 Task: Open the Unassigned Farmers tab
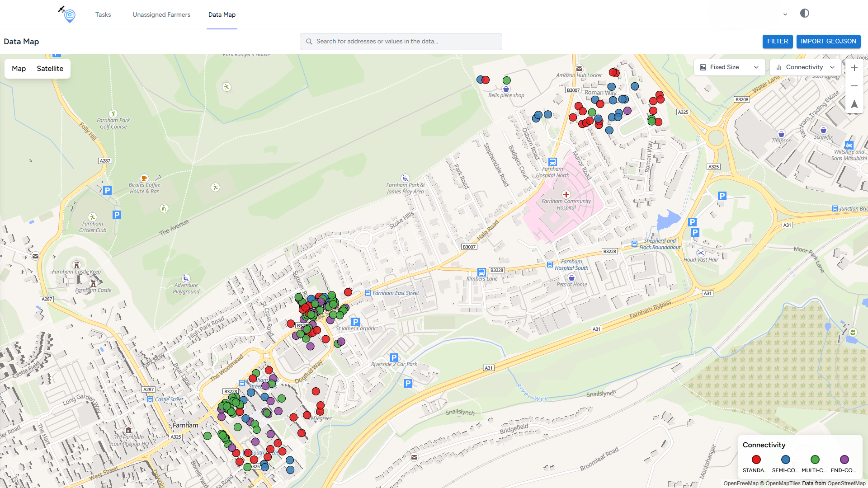coord(161,14)
